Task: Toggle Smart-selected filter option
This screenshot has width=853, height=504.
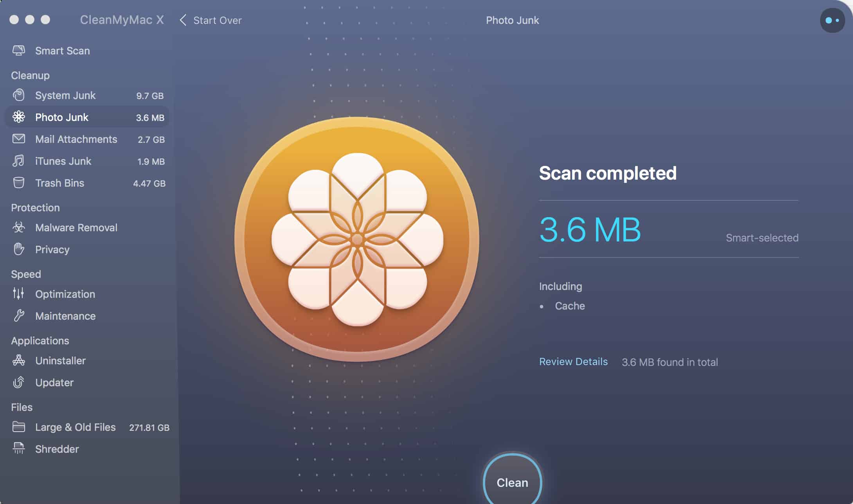Action: click(762, 238)
